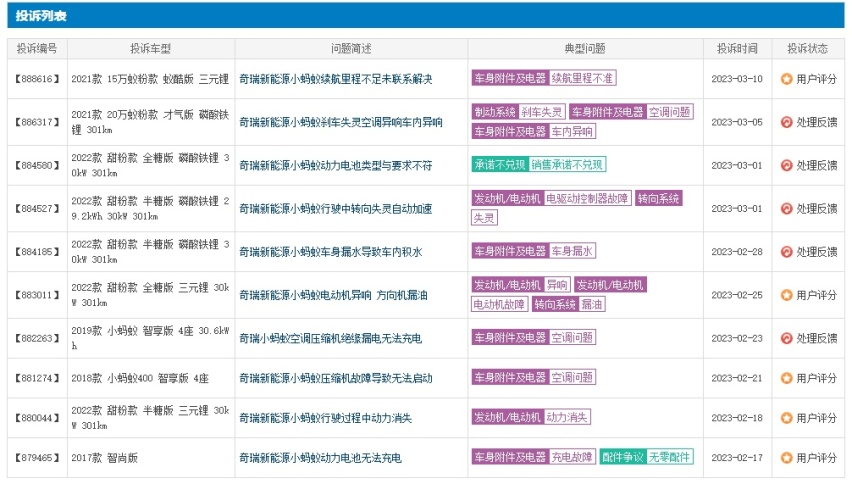Click the 销售承诺不兑现 tag
Screen dimensions: 852x484
click(x=567, y=165)
